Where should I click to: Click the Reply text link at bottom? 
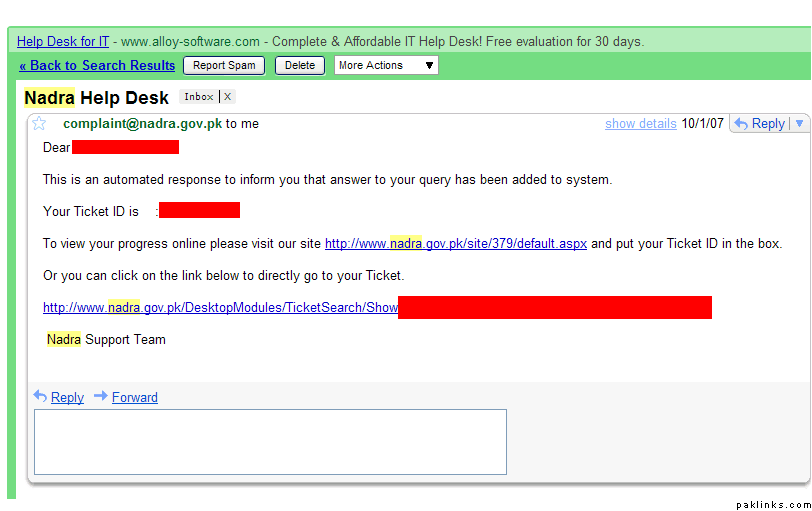pos(67,397)
